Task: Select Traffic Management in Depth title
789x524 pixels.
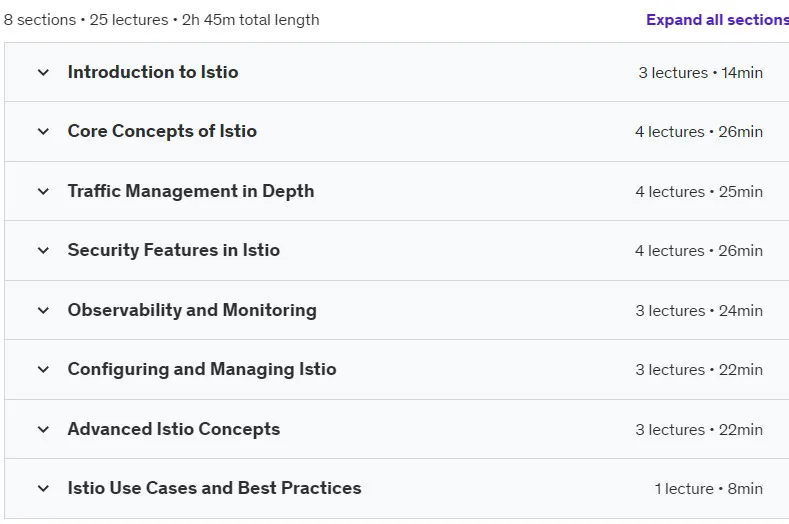Action: (191, 191)
